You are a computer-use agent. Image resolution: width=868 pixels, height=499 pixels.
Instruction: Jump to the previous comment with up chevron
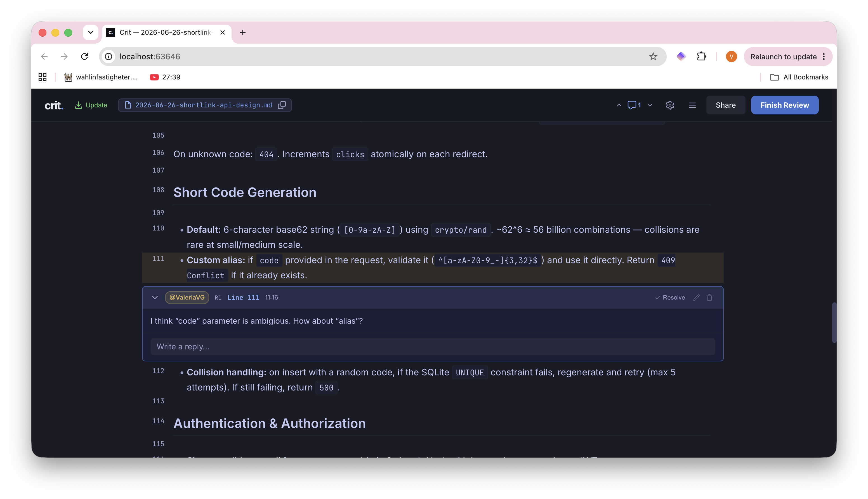tap(619, 105)
